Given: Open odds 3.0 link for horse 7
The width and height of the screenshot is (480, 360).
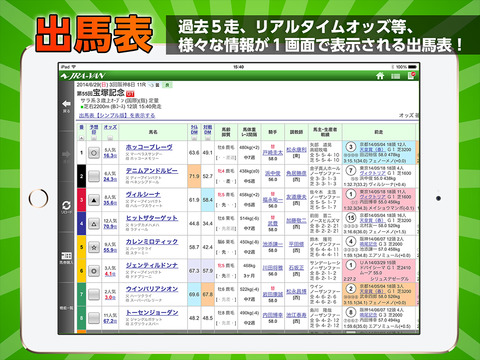Looking at the screenshot, I should pos(110,297).
